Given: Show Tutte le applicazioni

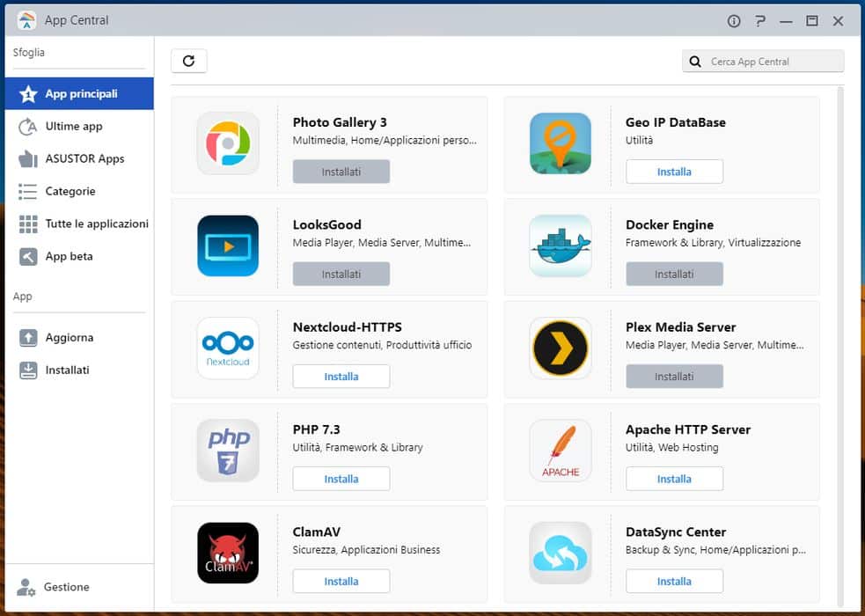Looking at the screenshot, I should [79, 224].
